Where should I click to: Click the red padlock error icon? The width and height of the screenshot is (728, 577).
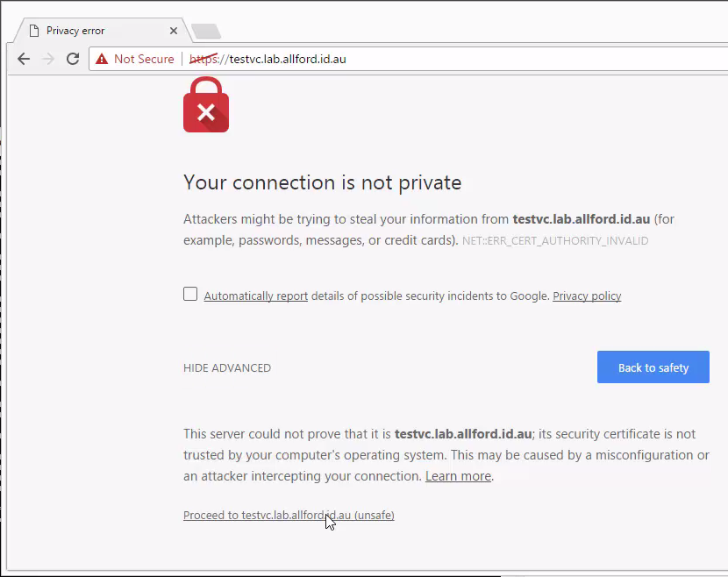[x=206, y=105]
